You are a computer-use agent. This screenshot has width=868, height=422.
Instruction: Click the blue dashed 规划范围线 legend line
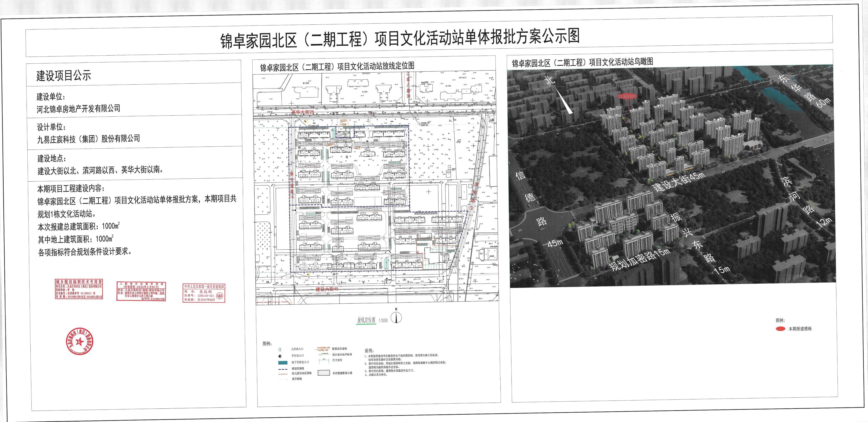pyautogui.click(x=283, y=369)
